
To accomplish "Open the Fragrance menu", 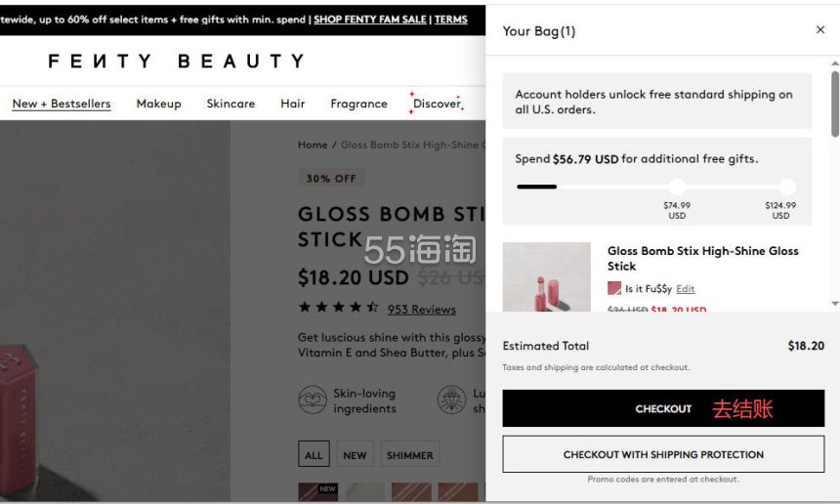I will tap(358, 104).
